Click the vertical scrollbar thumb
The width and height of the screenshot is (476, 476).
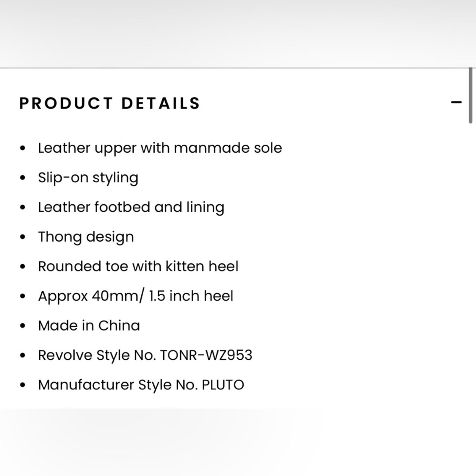470,95
